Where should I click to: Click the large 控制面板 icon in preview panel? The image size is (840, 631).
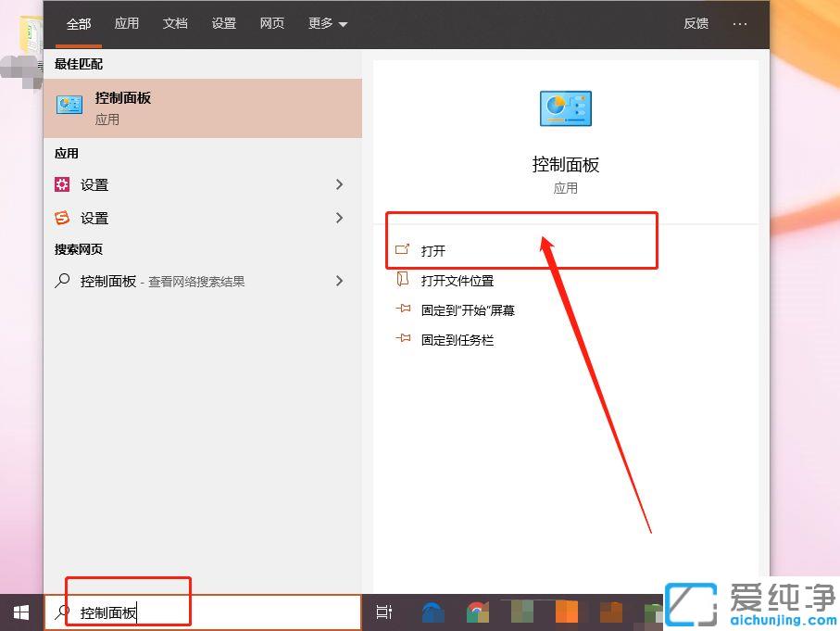(x=565, y=108)
